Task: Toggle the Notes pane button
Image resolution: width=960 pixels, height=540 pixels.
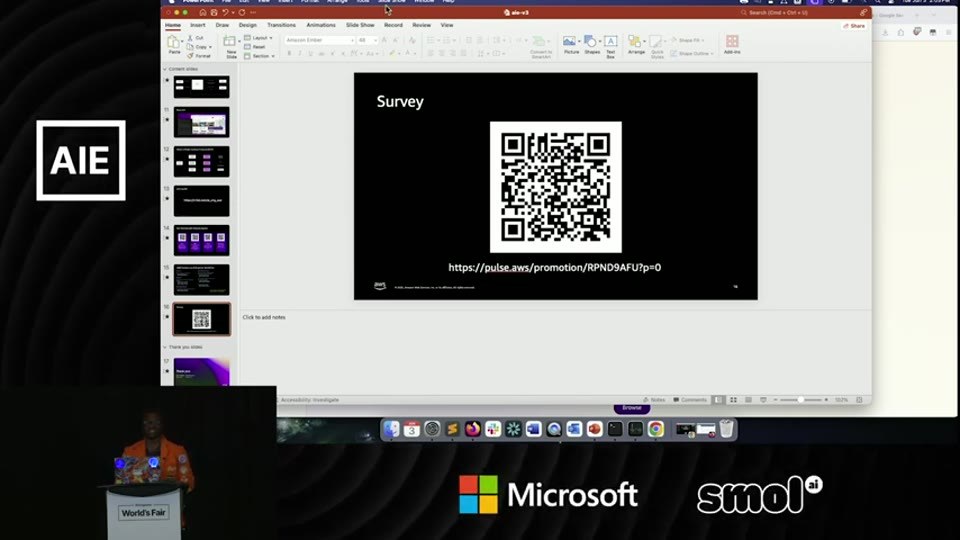Action: click(654, 400)
